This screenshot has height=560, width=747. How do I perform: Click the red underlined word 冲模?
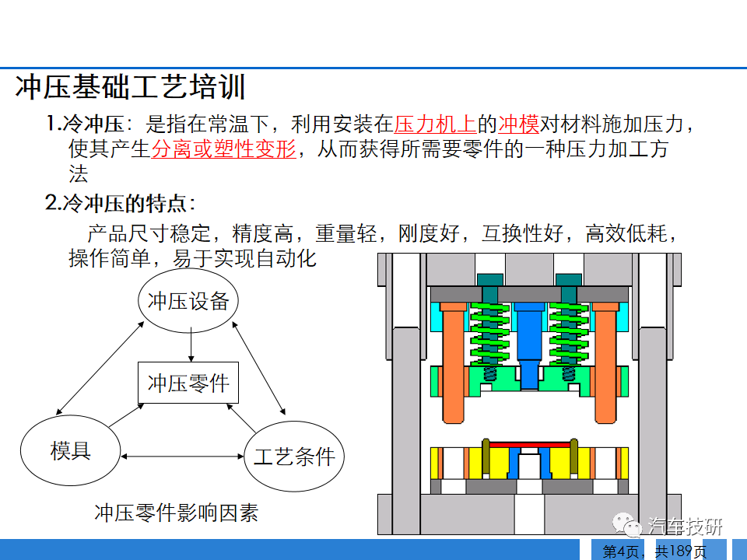pos(519,124)
